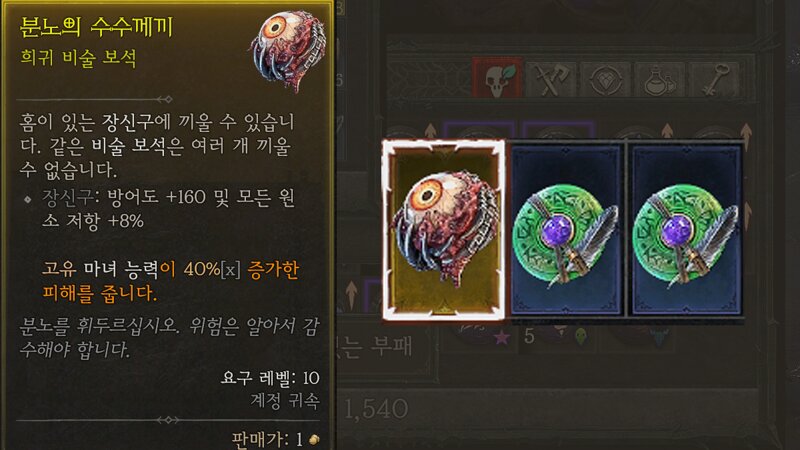800x450 pixels.
Task: Open the skull-and-leaf seasonal inventory tab
Action: tap(497, 79)
